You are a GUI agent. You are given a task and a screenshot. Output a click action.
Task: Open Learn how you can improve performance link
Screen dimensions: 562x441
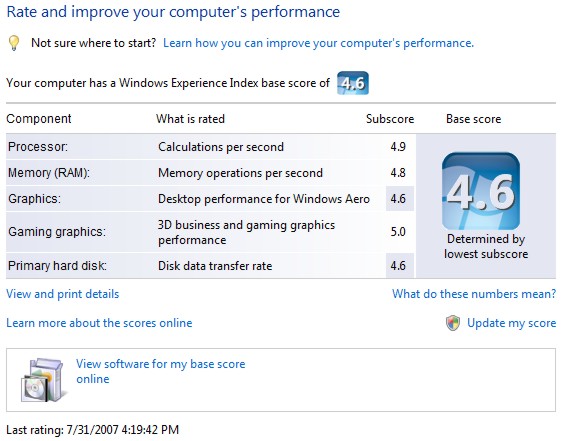coord(318,43)
